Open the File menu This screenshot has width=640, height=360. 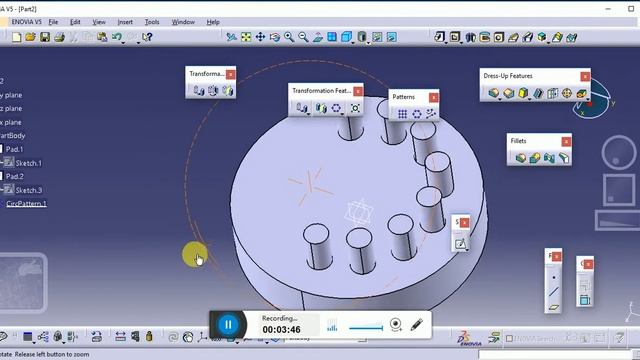pos(53,22)
